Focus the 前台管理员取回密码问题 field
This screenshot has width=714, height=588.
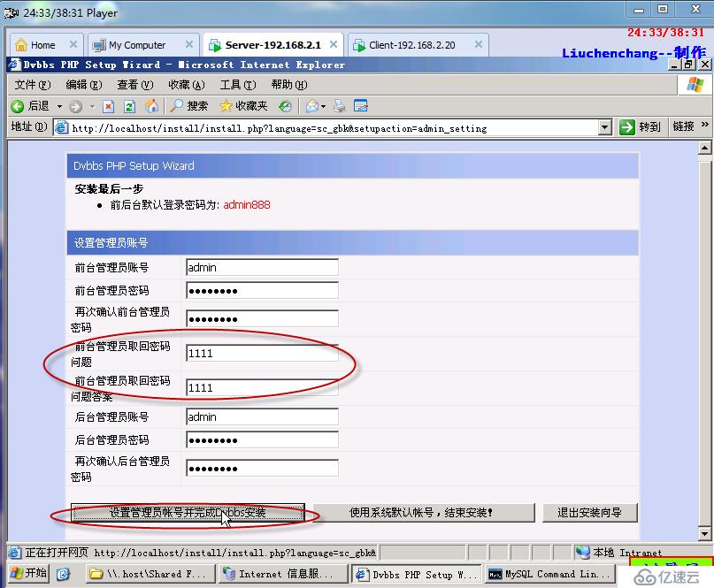pos(262,353)
